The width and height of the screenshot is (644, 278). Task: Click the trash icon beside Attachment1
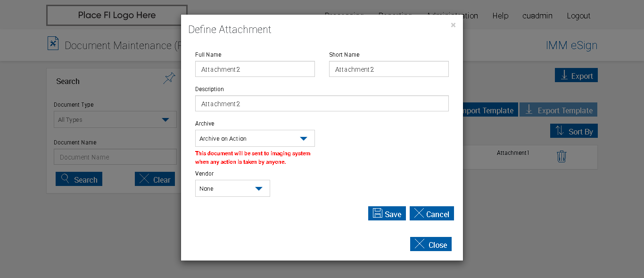pos(561,157)
